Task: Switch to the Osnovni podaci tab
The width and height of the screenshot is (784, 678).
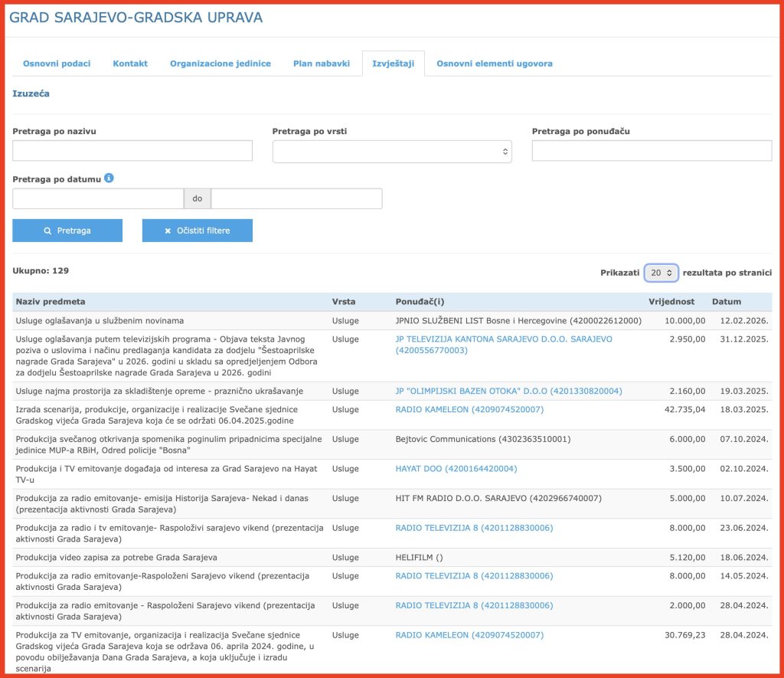Action: (x=57, y=64)
